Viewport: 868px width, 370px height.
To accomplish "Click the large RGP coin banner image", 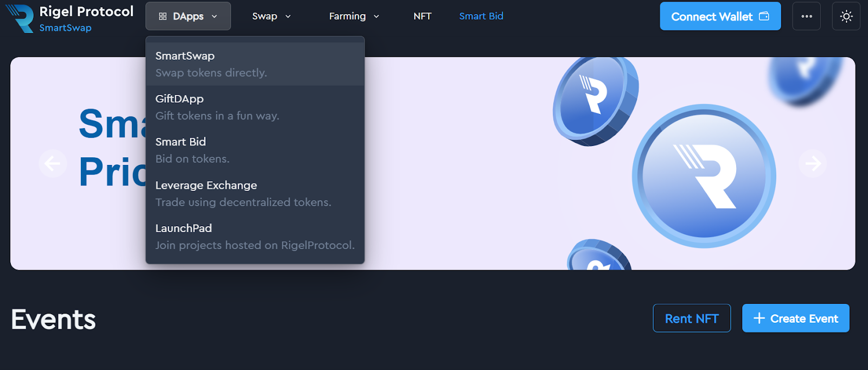I will click(x=704, y=176).
